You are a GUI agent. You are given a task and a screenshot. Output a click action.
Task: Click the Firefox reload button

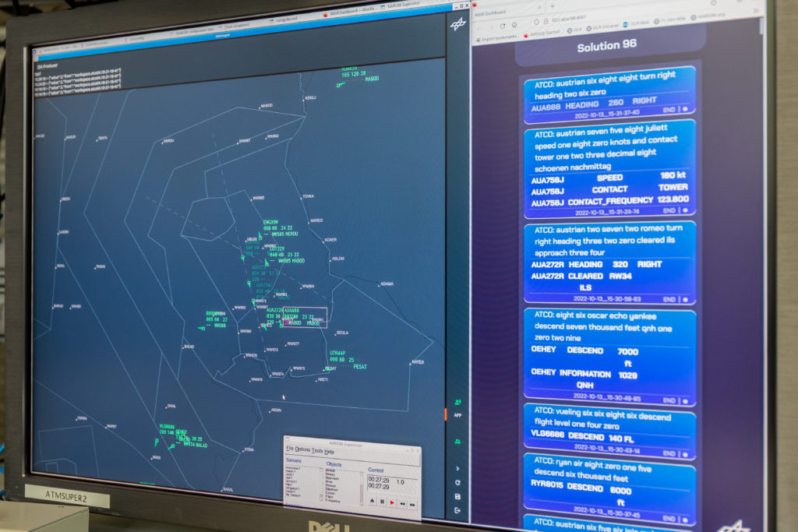tap(503, 26)
